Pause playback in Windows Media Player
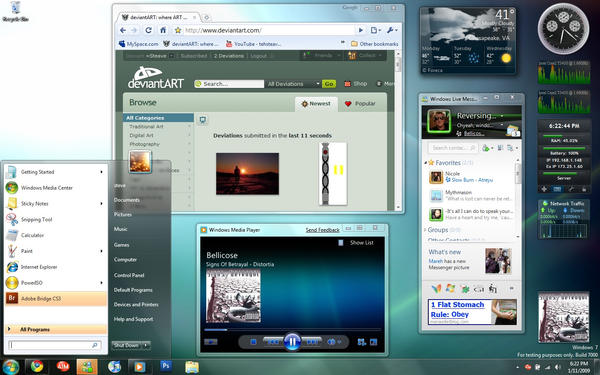The width and height of the screenshot is (600, 375). 292,341
